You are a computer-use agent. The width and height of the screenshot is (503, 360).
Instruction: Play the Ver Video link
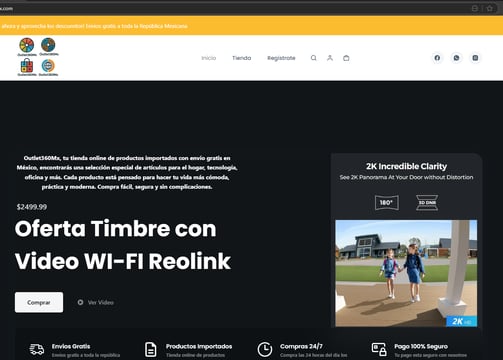(96, 302)
